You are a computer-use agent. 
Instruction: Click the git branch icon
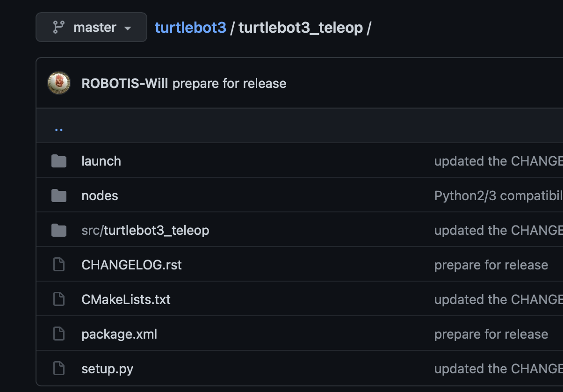pyautogui.click(x=58, y=27)
